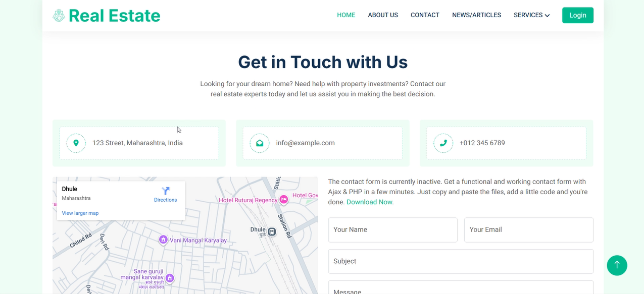This screenshot has height=294, width=644.
Task: Open the News/Articles nav link
Action: 476,15
